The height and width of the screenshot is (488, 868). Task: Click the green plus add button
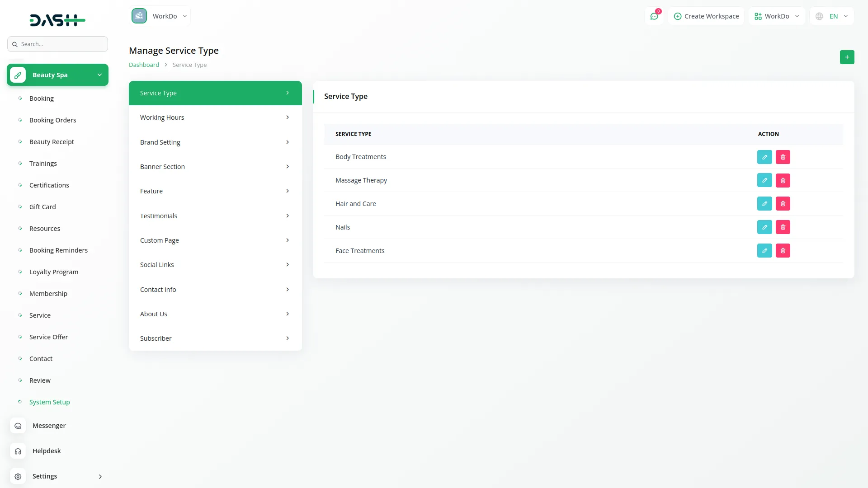(x=847, y=57)
